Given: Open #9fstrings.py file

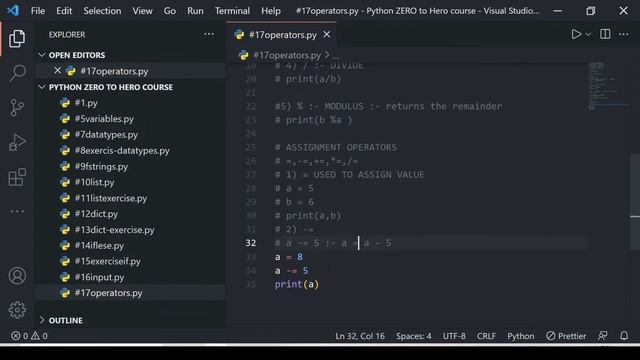Looking at the screenshot, I should [x=101, y=167].
